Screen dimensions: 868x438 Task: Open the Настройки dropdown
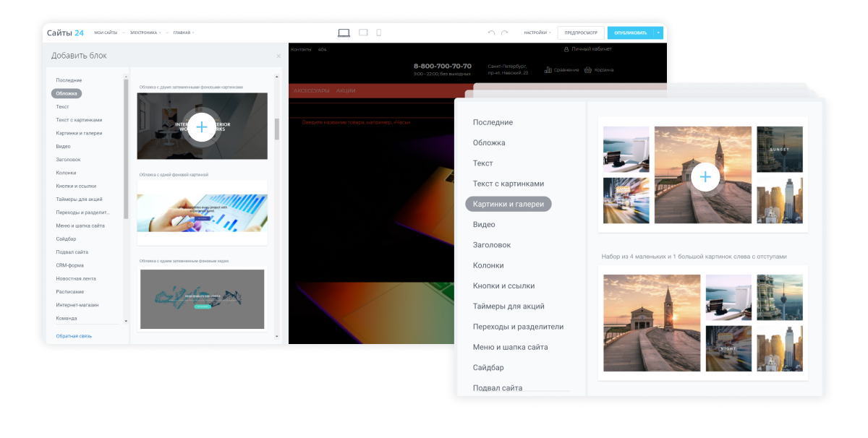pyautogui.click(x=537, y=33)
